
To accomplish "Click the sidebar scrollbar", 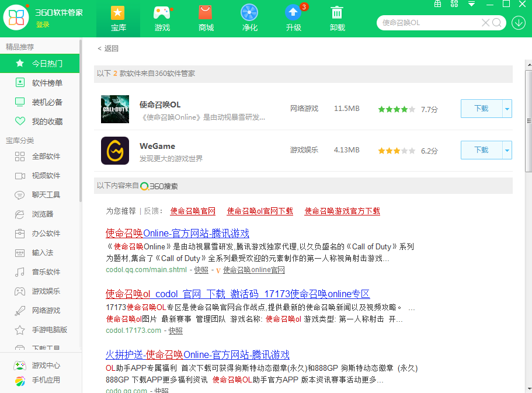I will (x=81, y=121).
